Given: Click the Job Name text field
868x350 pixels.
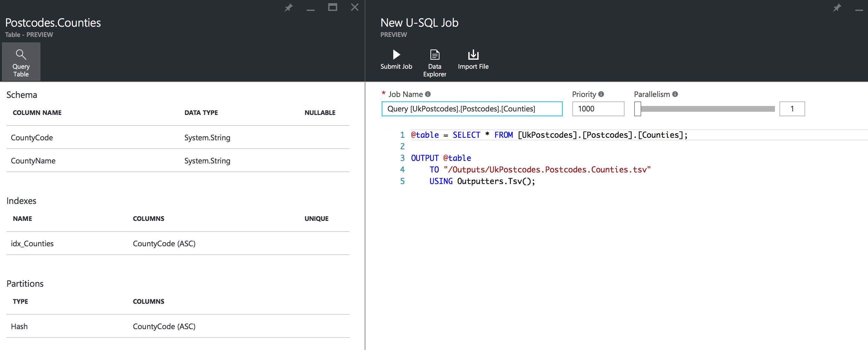Looking at the screenshot, I should [x=472, y=109].
